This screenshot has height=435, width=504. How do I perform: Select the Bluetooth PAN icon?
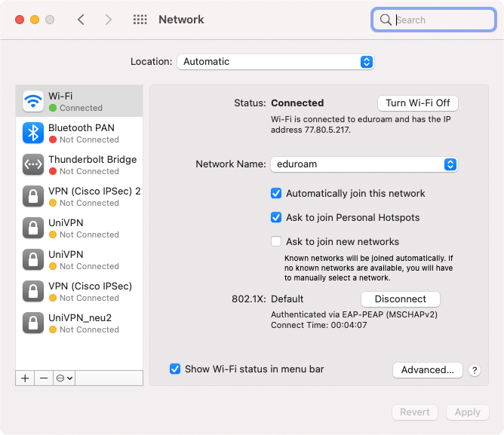(33, 133)
